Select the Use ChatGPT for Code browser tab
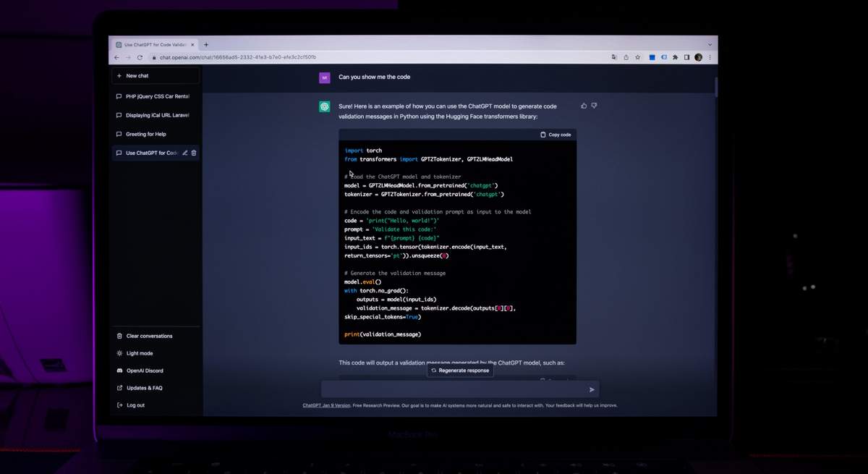The height and width of the screenshot is (474, 868). (155, 45)
